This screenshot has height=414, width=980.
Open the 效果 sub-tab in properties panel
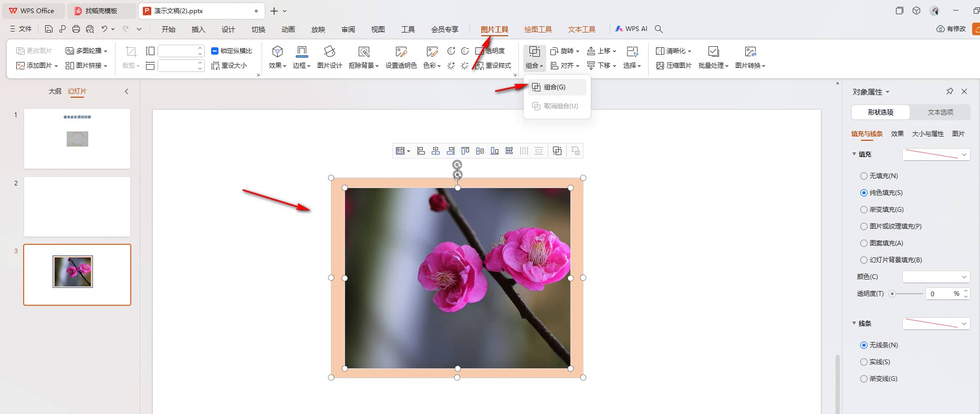[897, 134]
